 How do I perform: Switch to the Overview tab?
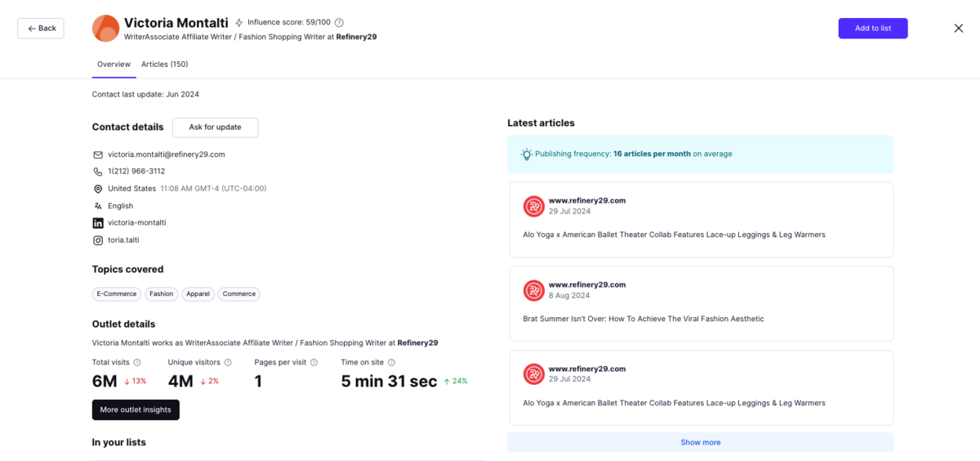(x=114, y=64)
